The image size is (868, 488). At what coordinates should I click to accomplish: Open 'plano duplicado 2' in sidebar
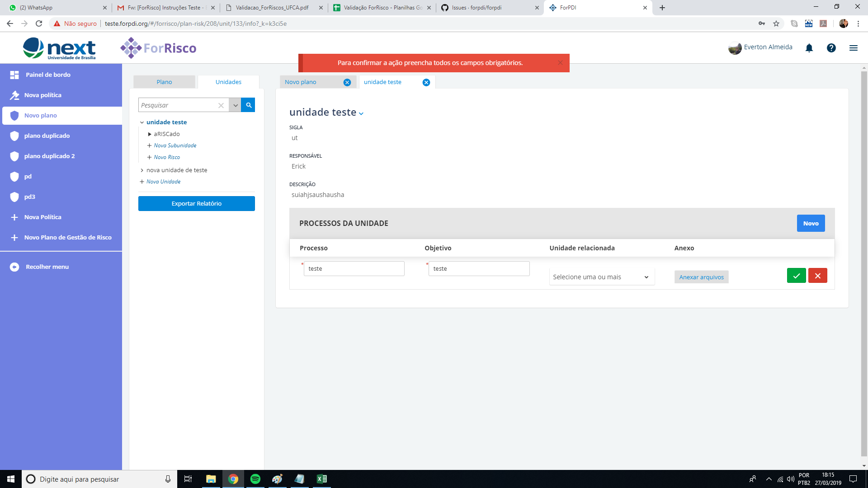point(49,156)
